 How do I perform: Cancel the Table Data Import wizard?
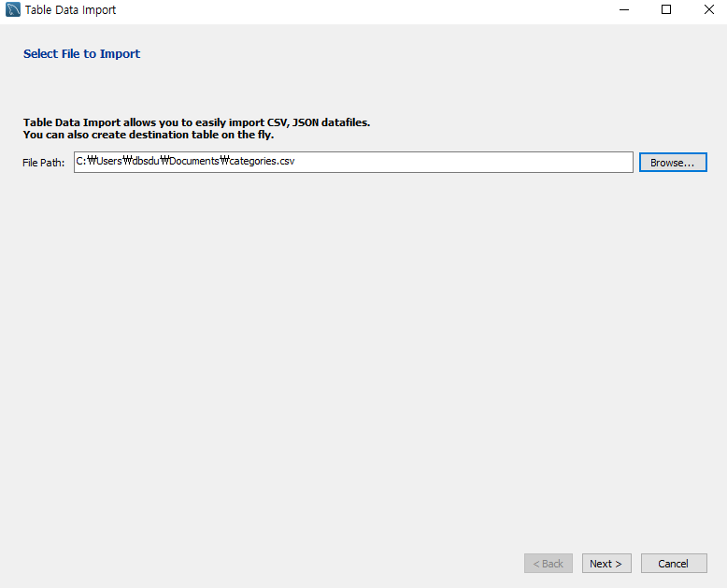pos(674,564)
